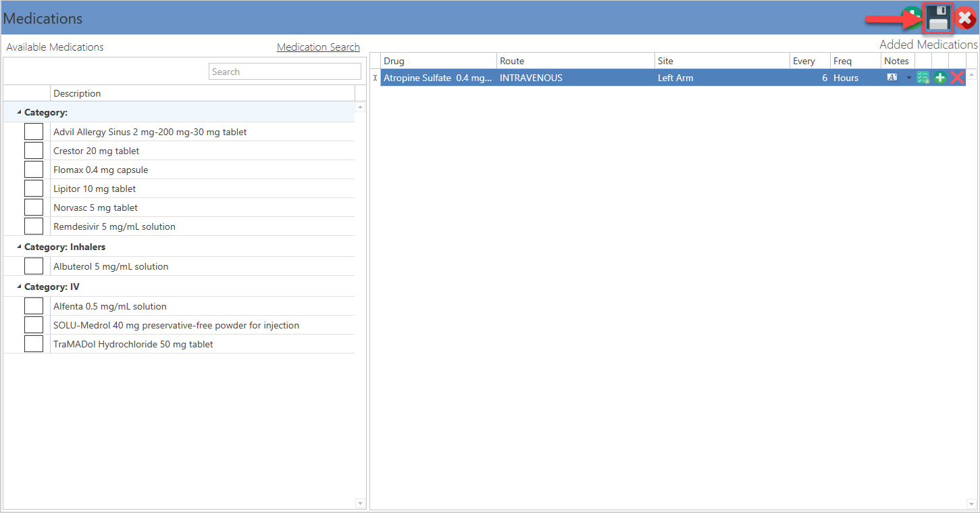Check the Albuterol 5 mg/mL solution checkbox

point(34,266)
